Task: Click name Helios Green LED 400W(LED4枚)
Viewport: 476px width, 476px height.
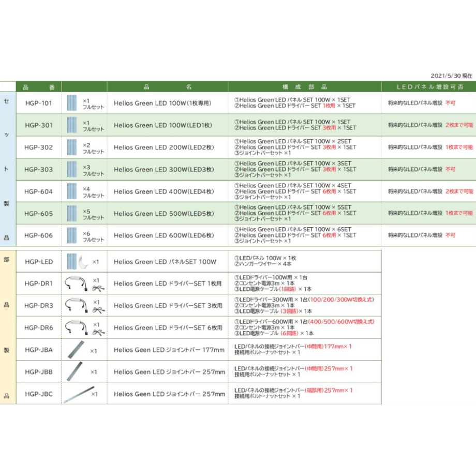Action: [x=164, y=191]
